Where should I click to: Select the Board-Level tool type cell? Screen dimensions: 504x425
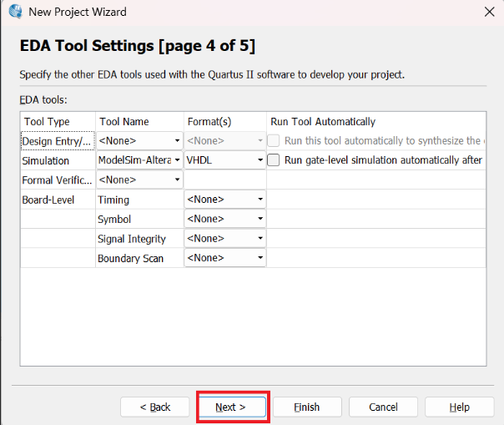click(58, 200)
